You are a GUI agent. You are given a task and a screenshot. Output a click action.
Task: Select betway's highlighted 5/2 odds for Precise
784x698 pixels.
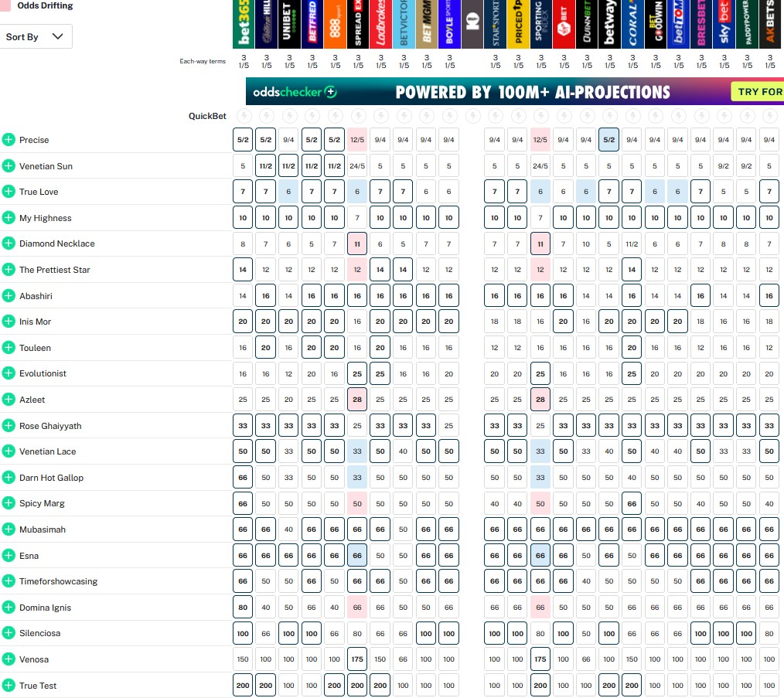[x=609, y=140]
